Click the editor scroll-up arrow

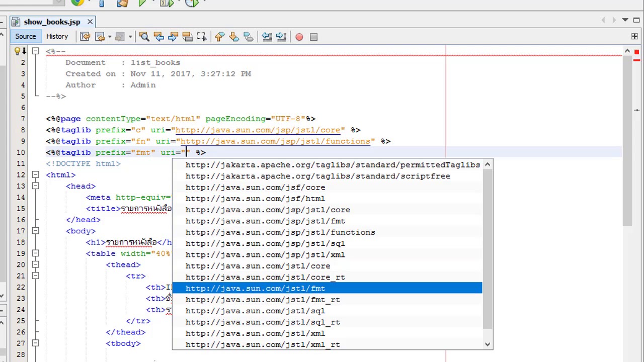click(x=627, y=51)
